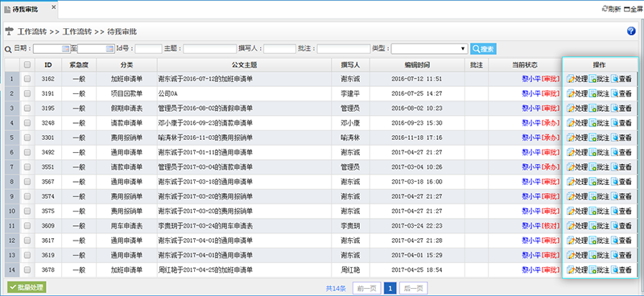Click the 搜索 search button
Image resolution: width=644 pixels, height=296 pixels.
point(483,49)
